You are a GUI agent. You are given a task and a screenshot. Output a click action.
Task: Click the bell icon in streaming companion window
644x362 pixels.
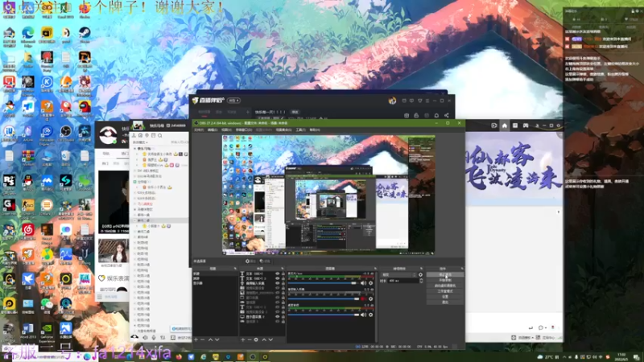(436, 116)
